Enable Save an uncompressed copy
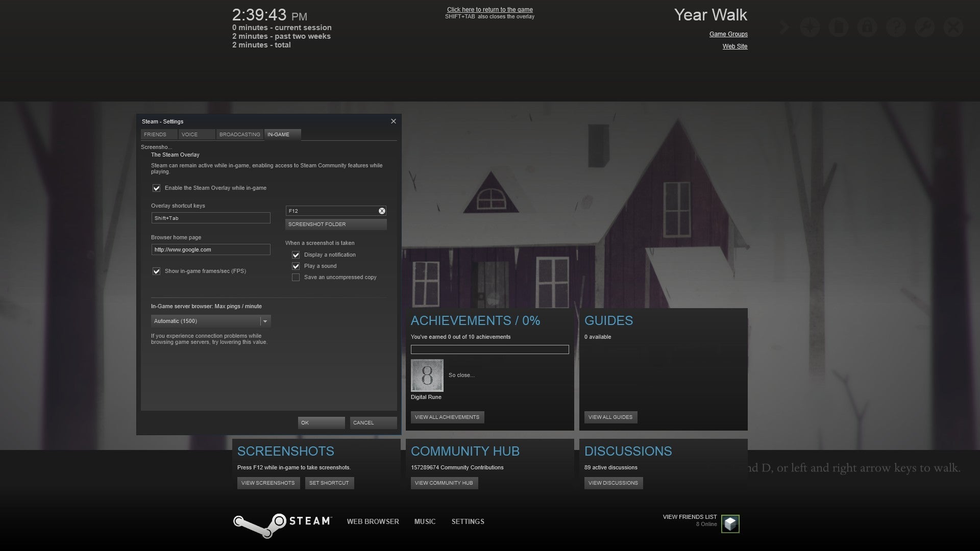 295,277
